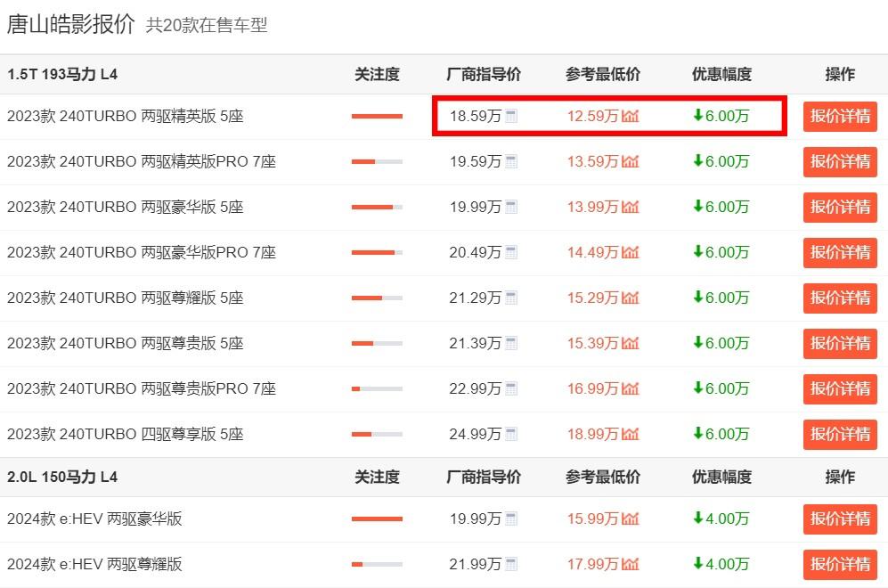Click lowest price 12.59万

pyautogui.click(x=593, y=116)
